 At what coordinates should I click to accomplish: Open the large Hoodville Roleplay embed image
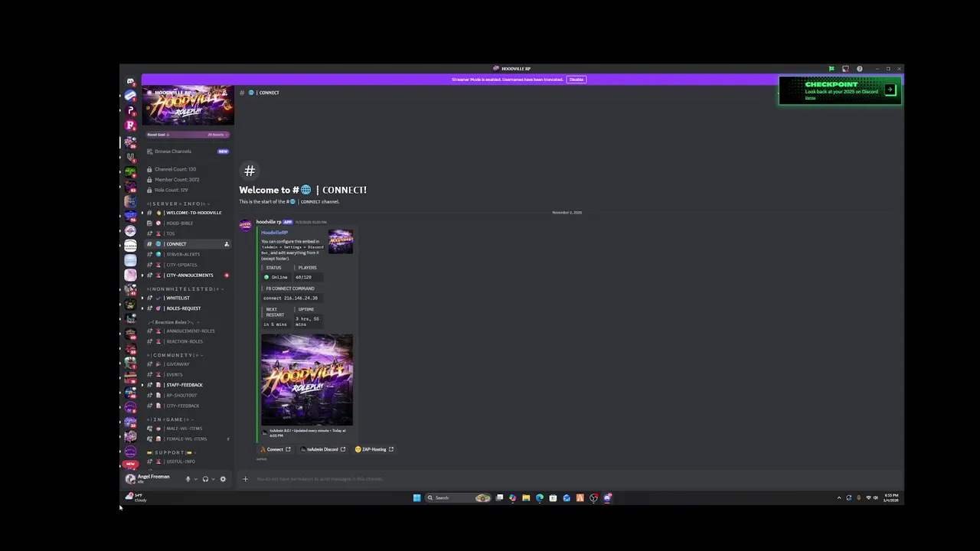307,380
